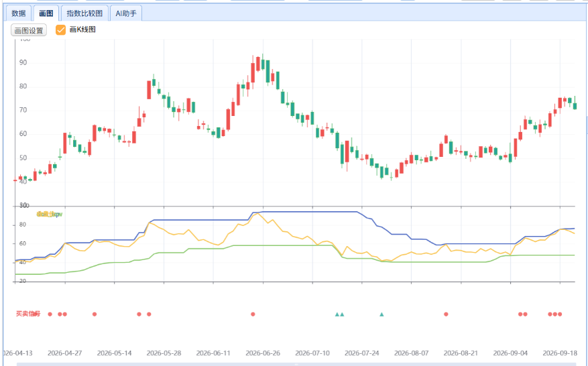Click the 50 price axis label
This screenshot has height=366, width=588.
[23, 158]
